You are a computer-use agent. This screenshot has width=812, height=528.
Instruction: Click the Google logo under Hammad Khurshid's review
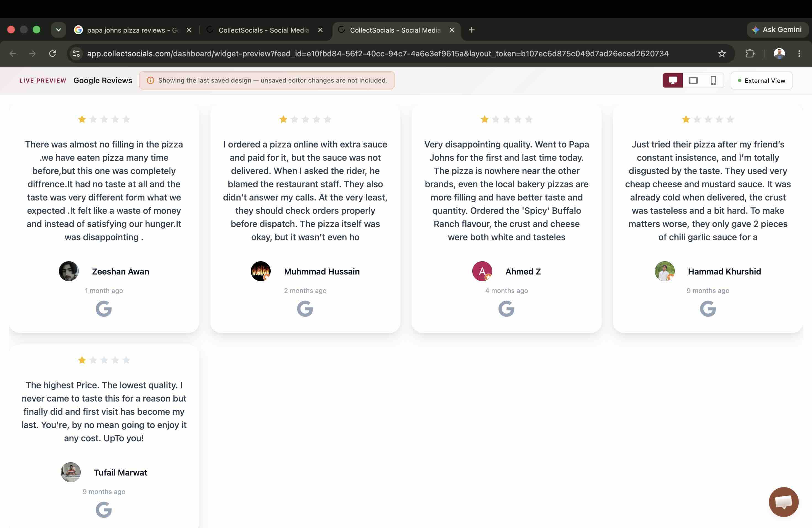tap(708, 309)
